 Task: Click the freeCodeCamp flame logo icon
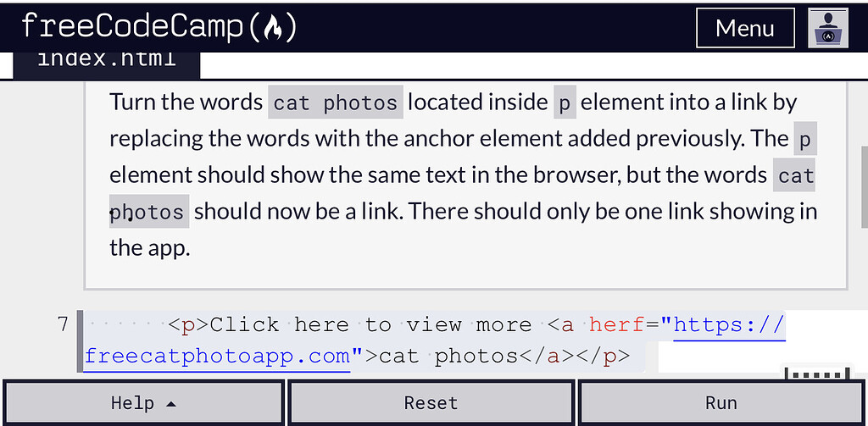tap(272, 28)
